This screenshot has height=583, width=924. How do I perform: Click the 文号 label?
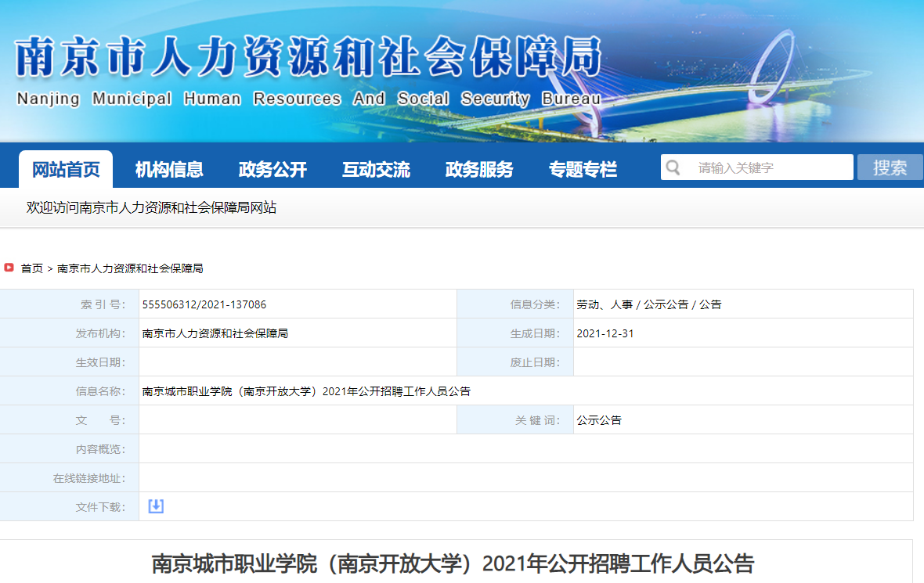(x=100, y=420)
